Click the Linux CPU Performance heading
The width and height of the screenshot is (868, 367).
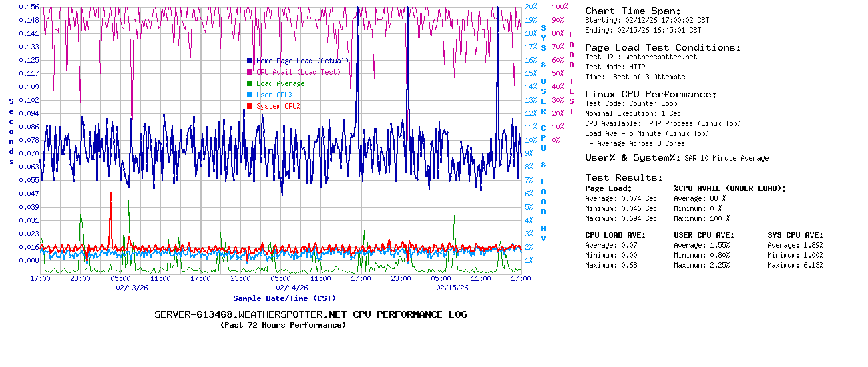click(650, 94)
